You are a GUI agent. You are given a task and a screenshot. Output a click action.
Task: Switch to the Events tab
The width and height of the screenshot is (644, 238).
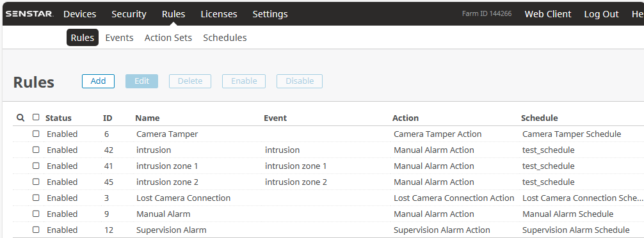[120, 38]
